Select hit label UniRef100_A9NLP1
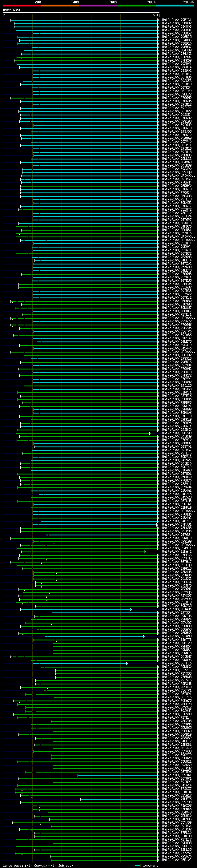 tap(177, 406)
